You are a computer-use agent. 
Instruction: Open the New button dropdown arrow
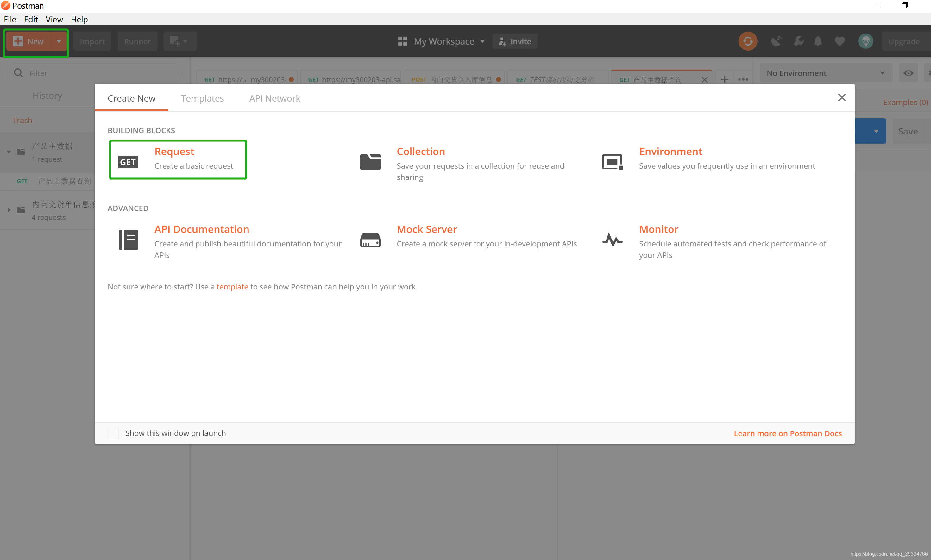point(59,41)
